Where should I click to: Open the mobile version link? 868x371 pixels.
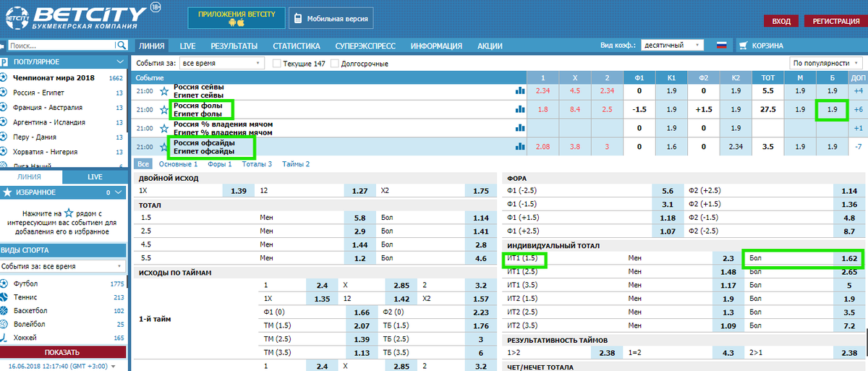330,19
